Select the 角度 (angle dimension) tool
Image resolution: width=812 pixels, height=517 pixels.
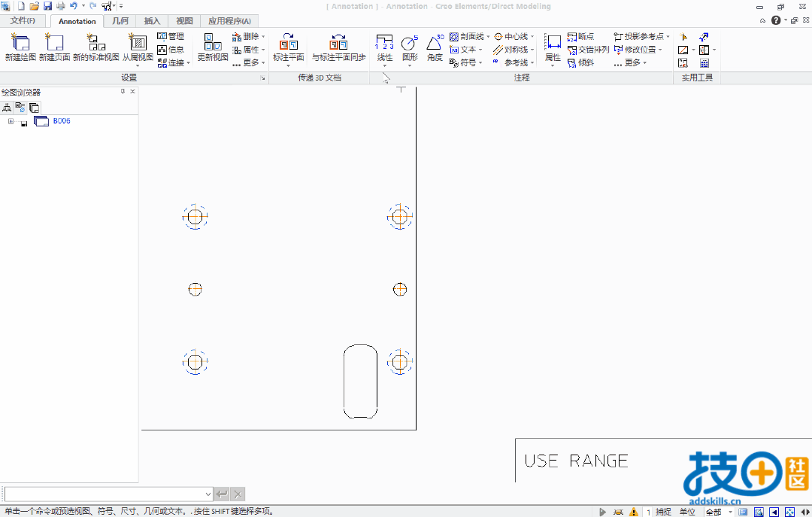(x=435, y=47)
